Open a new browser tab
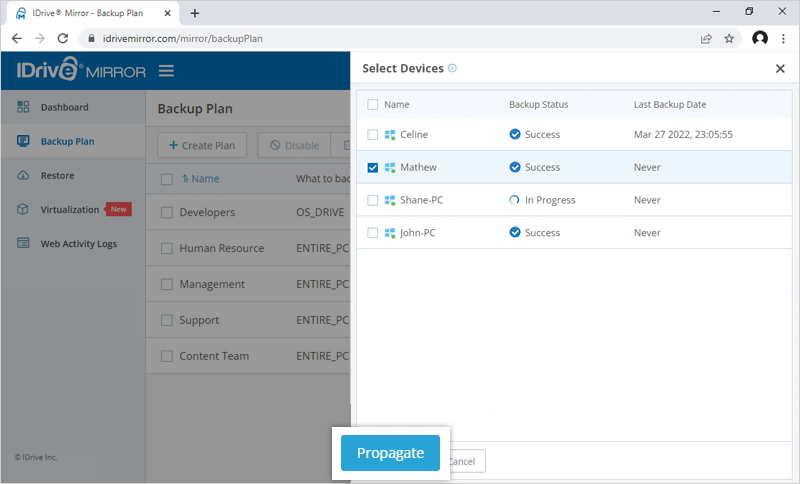Viewport: 800px width, 484px height. point(195,13)
